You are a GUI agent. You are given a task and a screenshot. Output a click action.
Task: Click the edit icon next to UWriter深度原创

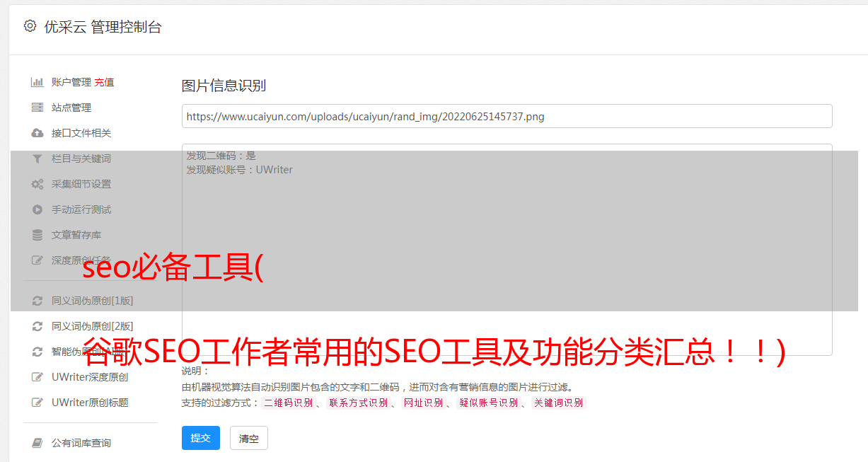[37, 377]
